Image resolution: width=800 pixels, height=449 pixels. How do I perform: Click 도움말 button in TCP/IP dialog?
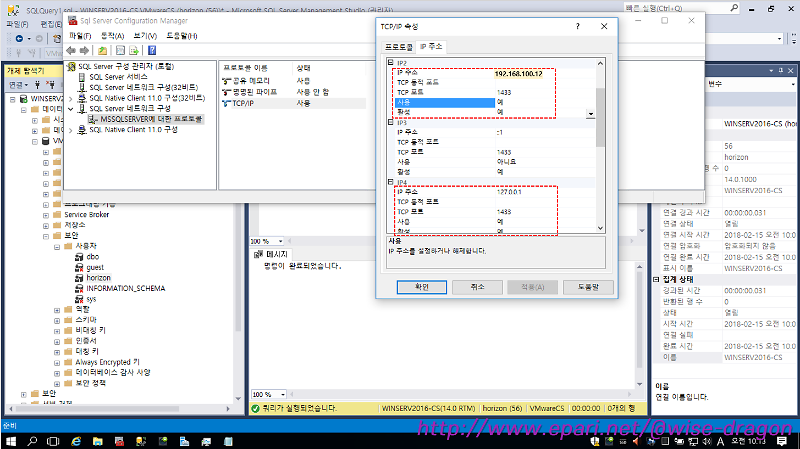588,287
